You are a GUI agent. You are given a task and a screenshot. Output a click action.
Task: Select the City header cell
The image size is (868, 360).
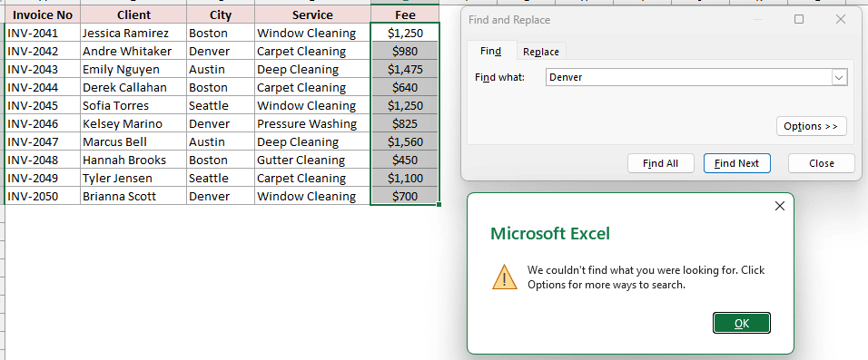[221, 15]
